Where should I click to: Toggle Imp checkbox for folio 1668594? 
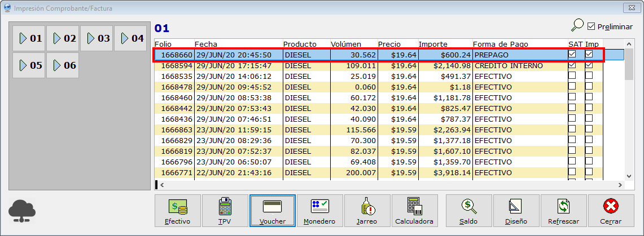click(x=589, y=65)
